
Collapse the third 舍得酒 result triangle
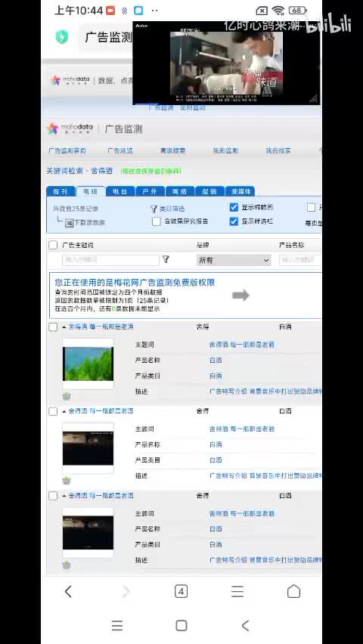click(64, 496)
